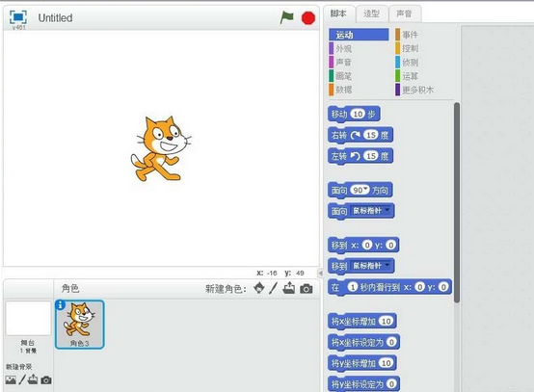Click the green flag to start
Screen dimensions: 534x392
click(x=286, y=17)
